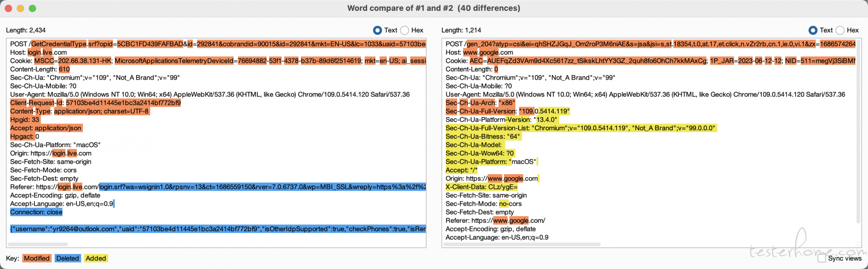Click the Sec-Fetch-Dest: empty line in right pane
This screenshot has width=868, height=269.
tap(480, 212)
